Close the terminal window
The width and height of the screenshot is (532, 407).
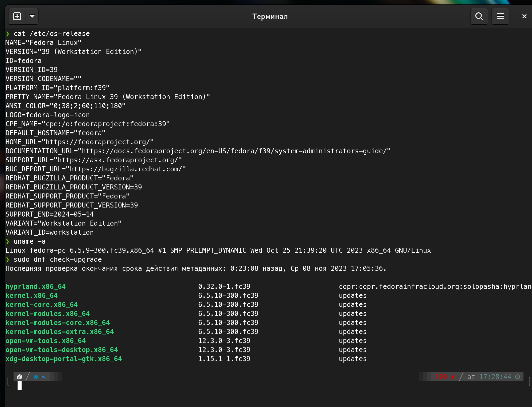coord(524,16)
